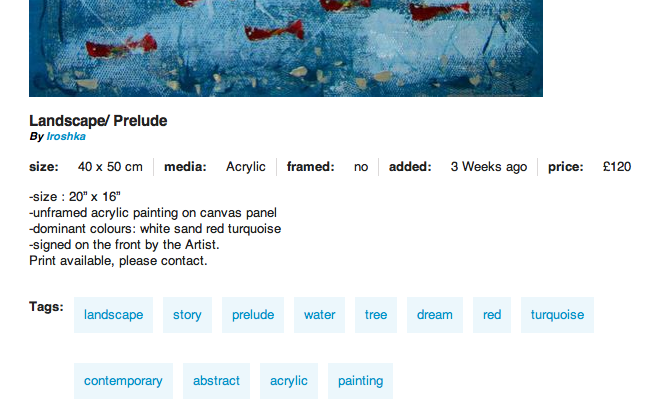Image resolution: width=653 pixels, height=415 pixels.
Task: Open the turquoise tag
Action: (x=557, y=315)
